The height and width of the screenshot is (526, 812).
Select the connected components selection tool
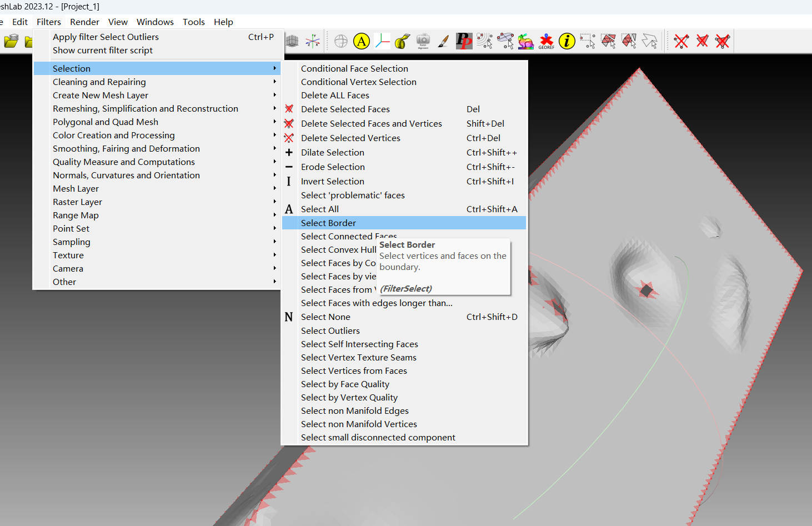(629, 41)
